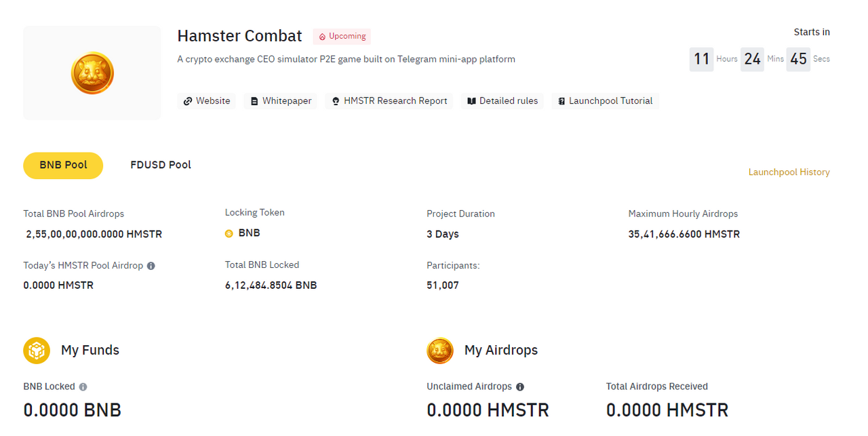Click the My Airdrops hamster coin icon
Screen dimensions: 868x436
440,351
